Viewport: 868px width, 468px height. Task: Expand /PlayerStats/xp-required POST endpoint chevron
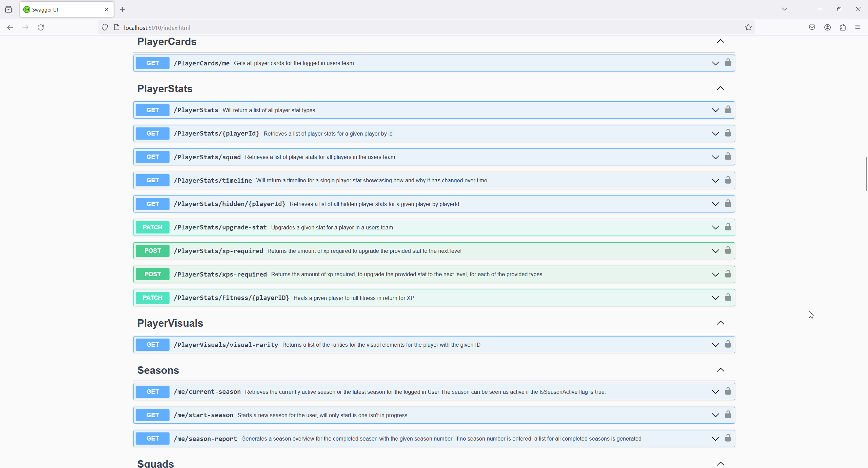click(x=715, y=251)
